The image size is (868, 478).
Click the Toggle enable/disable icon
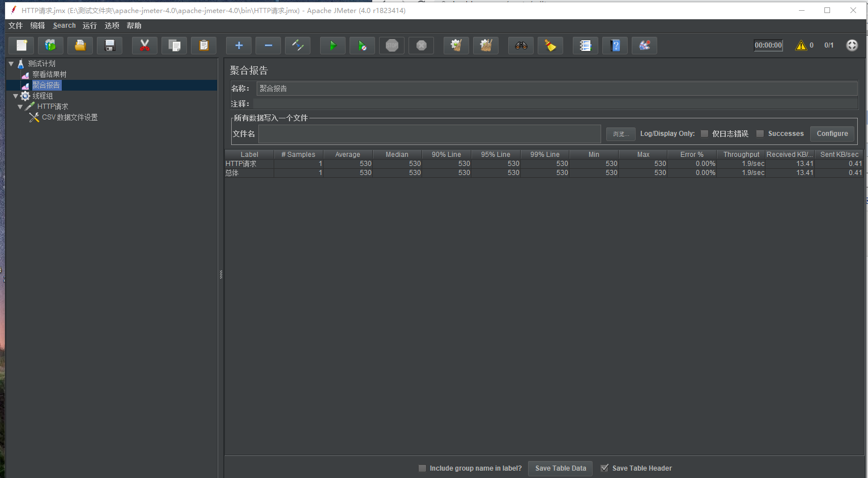click(297, 45)
